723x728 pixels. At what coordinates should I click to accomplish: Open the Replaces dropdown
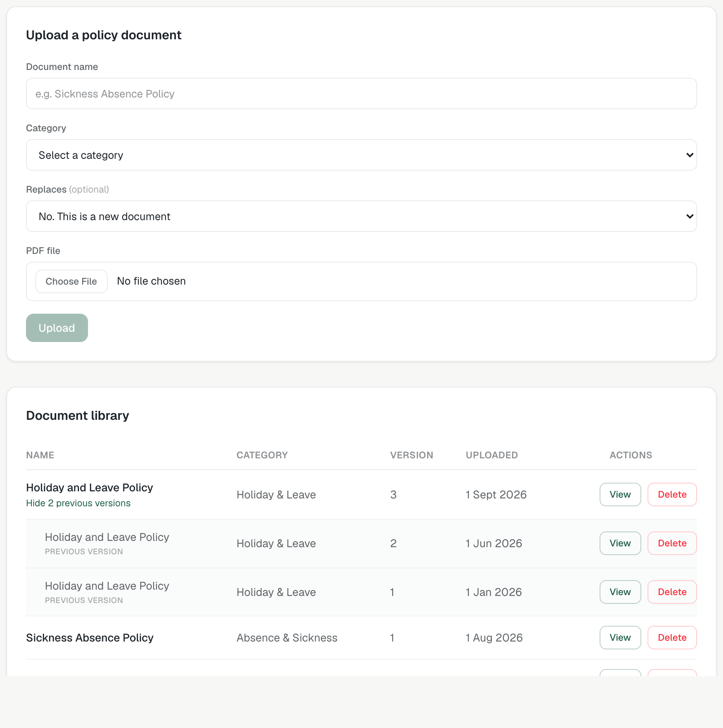pos(361,216)
